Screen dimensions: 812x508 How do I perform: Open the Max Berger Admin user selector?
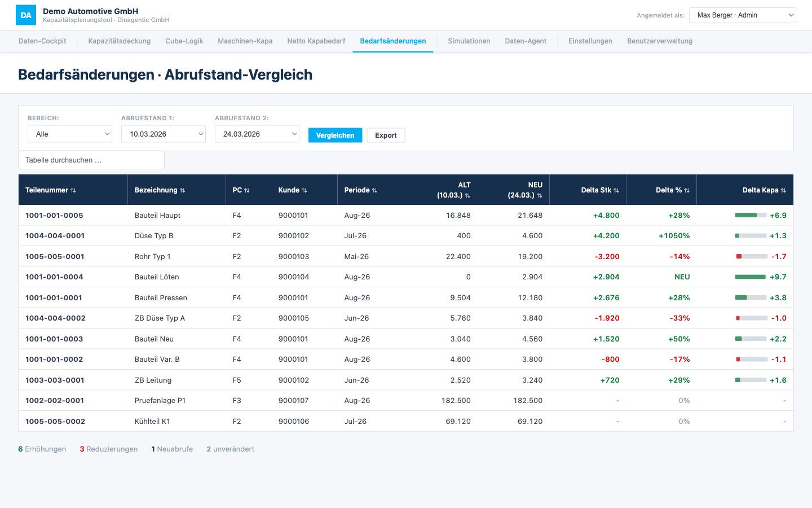point(743,15)
